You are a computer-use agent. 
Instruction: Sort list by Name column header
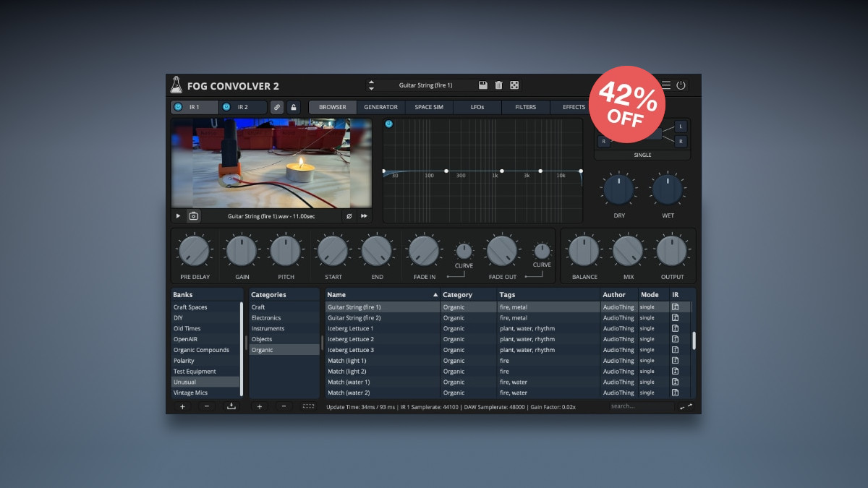[382, 295]
